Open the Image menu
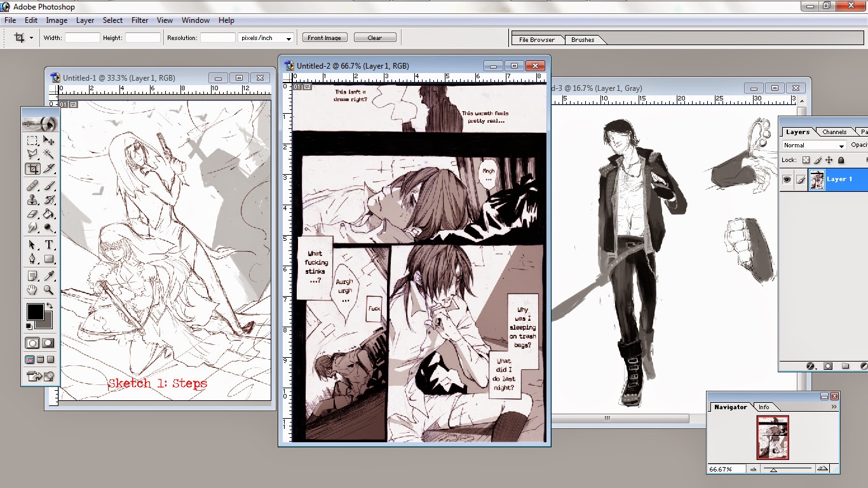Viewport: 868px width, 488px height. pos(57,20)
